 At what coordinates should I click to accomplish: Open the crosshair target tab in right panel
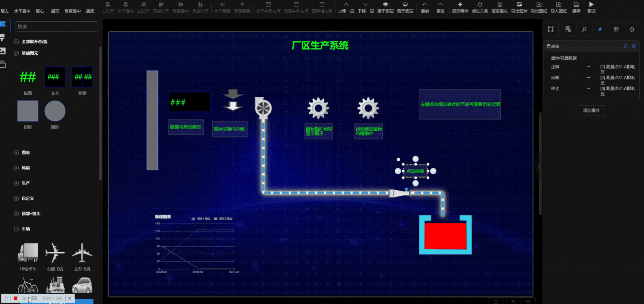coord(632,30)
